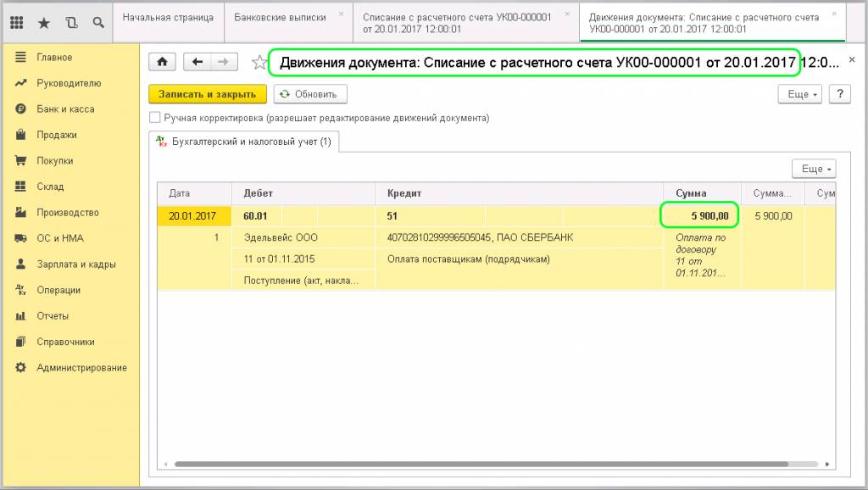The width and height of the screenshot is (868, 490).
Task: Click the search magnifier icon
Action: (98, 22)
